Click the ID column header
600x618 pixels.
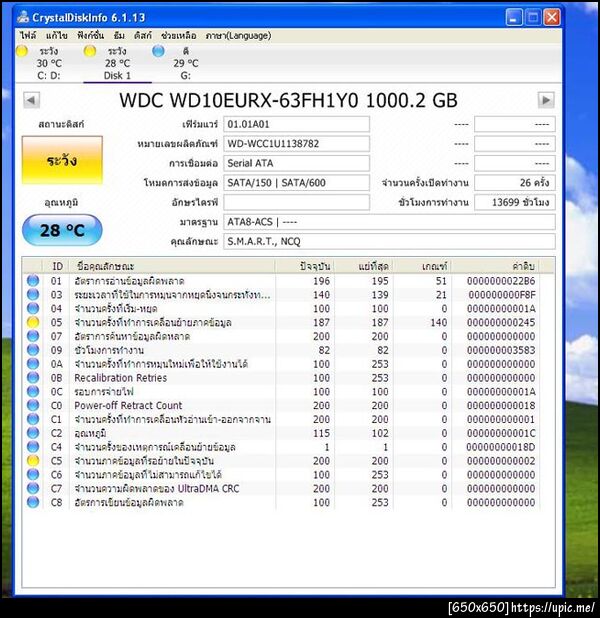tap(56, 266)
